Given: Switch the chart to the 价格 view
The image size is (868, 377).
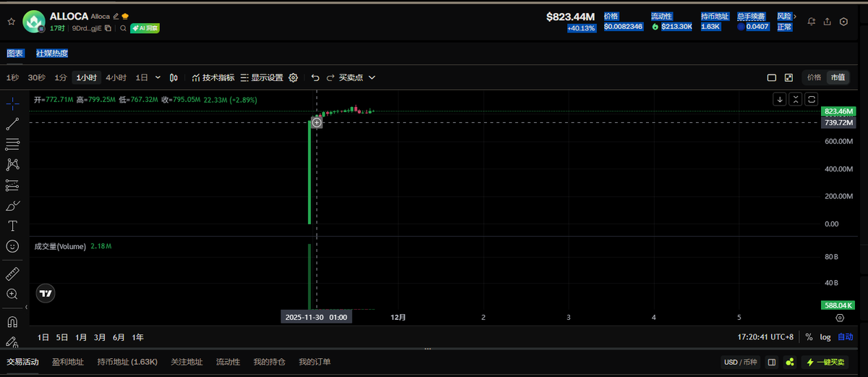Looking at the screenshot, I should point(814,77).
